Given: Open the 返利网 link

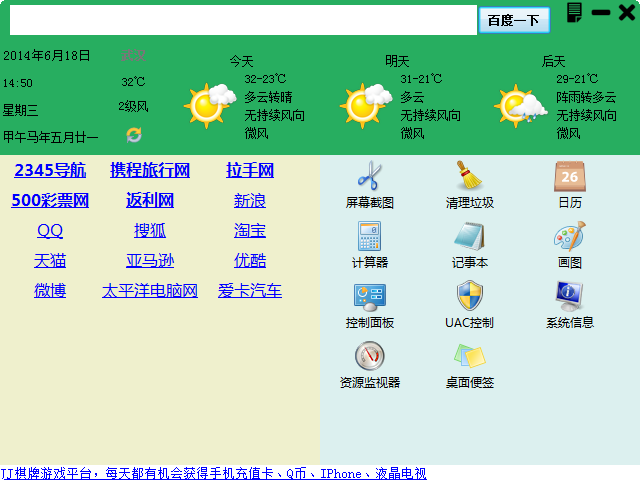Looking at the screenshot, I should (150, 200).
